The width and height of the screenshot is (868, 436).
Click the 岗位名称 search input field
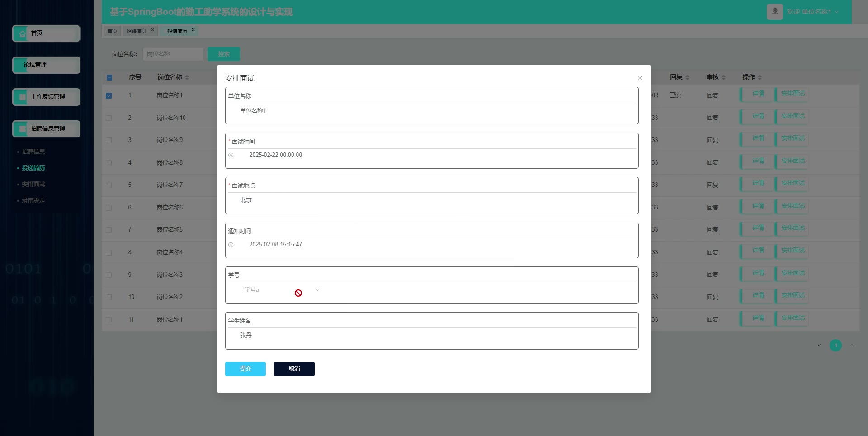(173, 54)
